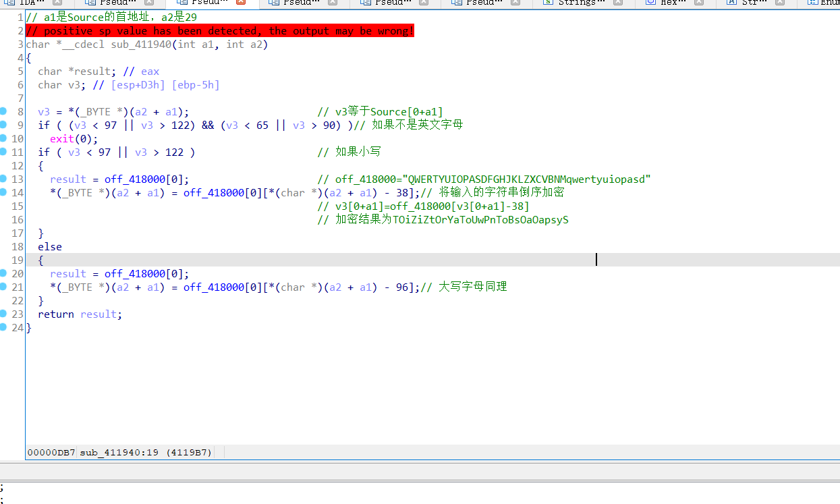Select the result variable on line 13
This screenshot has height=504, width=840.
pyautogui.click(x=67, y=179)
